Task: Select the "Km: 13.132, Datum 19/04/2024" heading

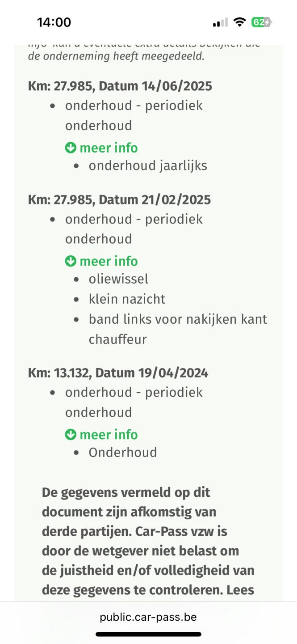Action: pos(118,373)
